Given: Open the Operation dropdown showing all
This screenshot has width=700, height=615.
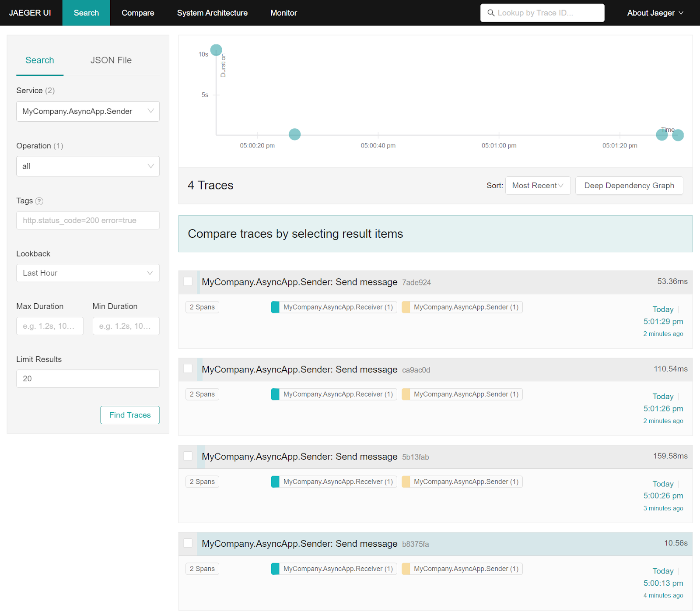Looking at the screenshot, I should point(88,166).
